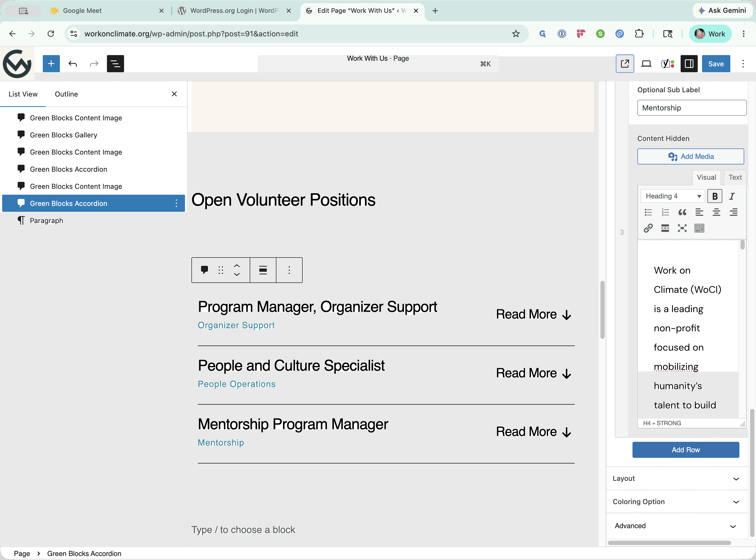Screen dimensions: 756x560
Task: Expand Mentorship Program Manager Read More
Action: (534, 432)
